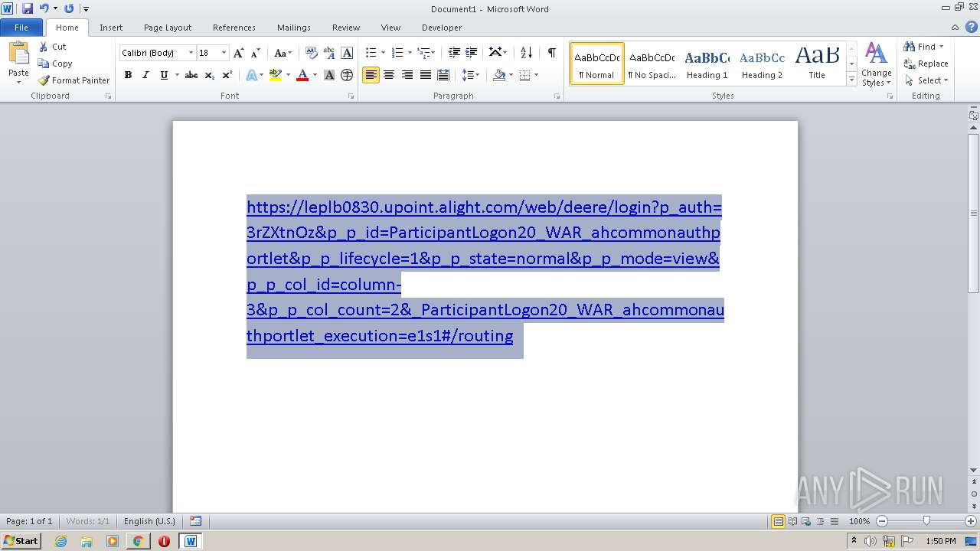Align text to the right
Screen dimensions: 980x551
point(407,75)
